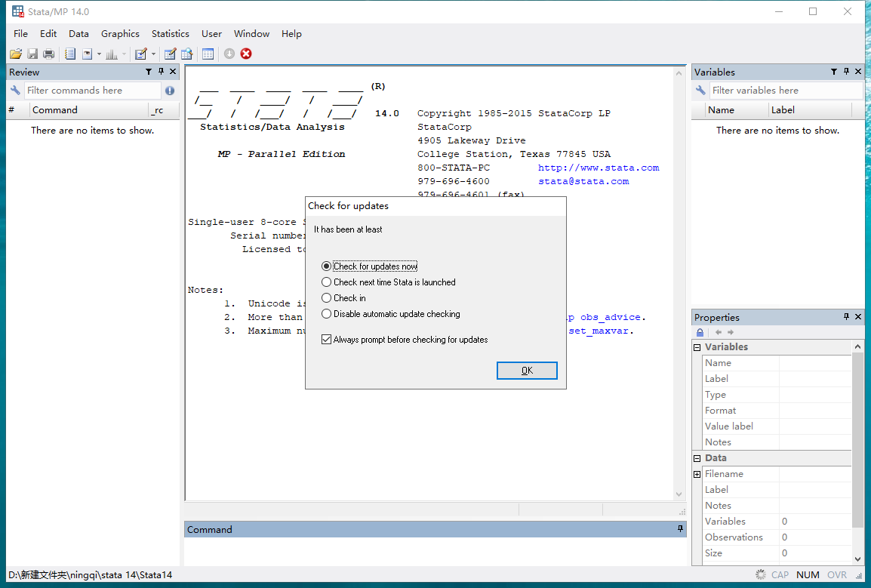The height and width of the screenshot is (588, 871).
Task: Click the Open file toolbar icon
Action: [16, 54]
